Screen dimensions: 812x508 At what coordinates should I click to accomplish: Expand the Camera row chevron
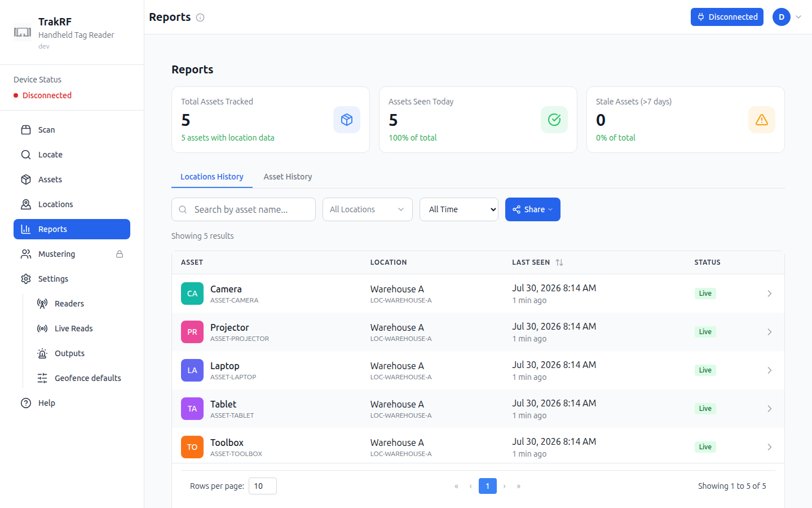click(x=770, y=294)
